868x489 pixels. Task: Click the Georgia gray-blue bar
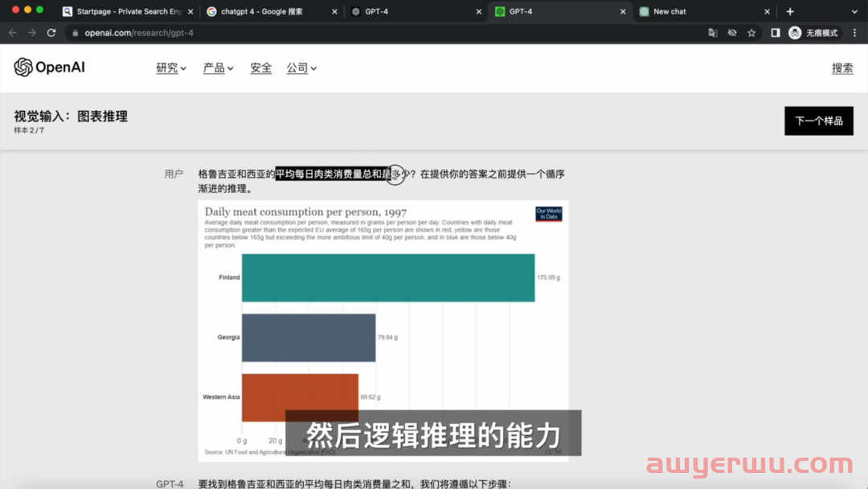(x=309, y=338)
